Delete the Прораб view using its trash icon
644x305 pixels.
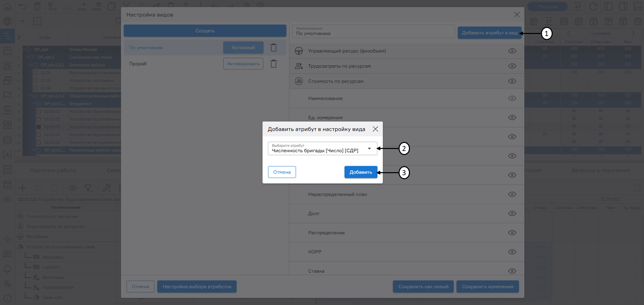[273, 63]
